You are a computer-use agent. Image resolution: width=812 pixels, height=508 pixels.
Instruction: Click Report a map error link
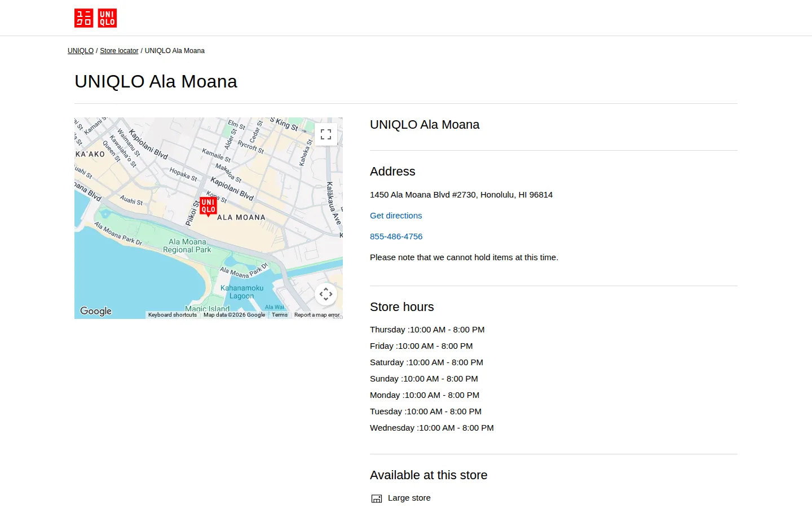317,315
